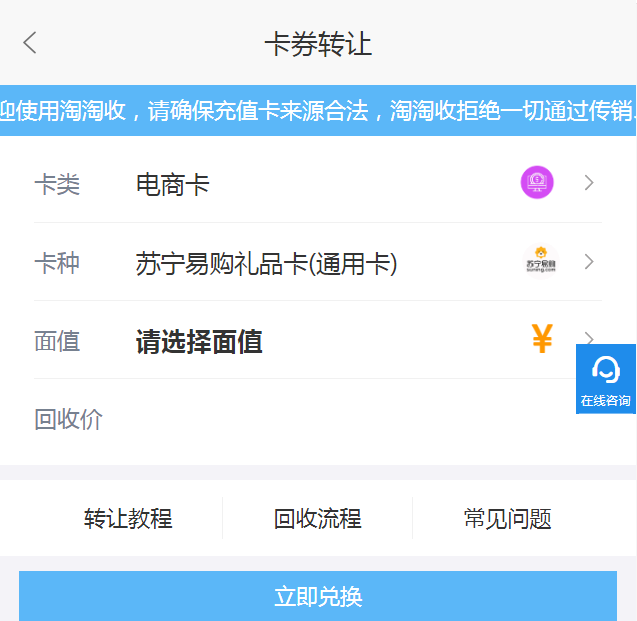Select the 电商卡 card category value
This screenshot has width=637, height=621.
click(x=173, y=185)
